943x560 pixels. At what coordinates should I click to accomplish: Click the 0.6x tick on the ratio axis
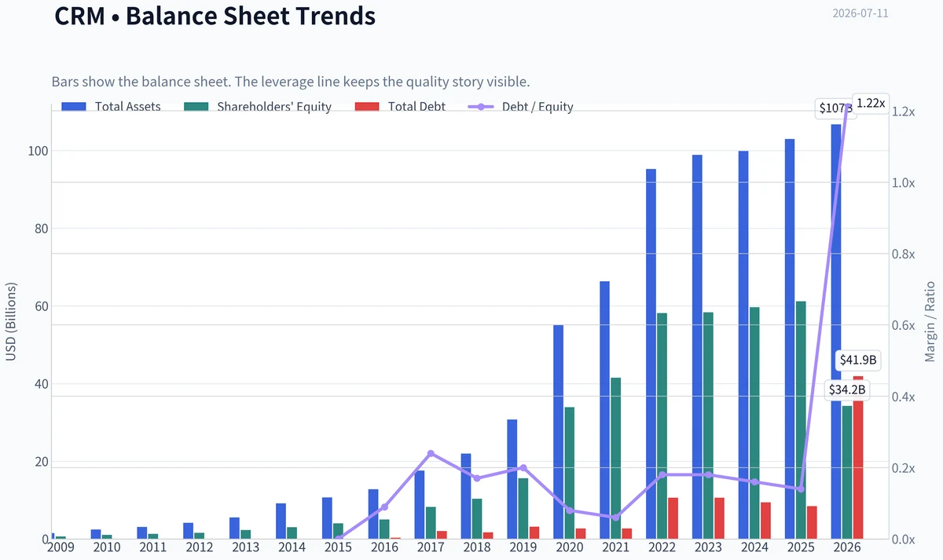(x=904, y=325)
